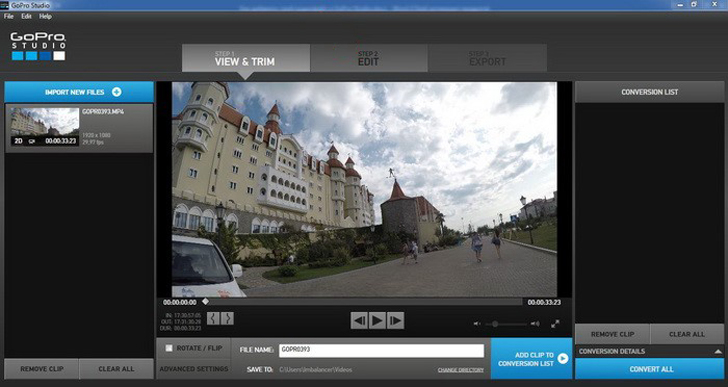Screen dimensions: 728x387
Task: Open Advanced Settings
Action: [x=194, y=369]
